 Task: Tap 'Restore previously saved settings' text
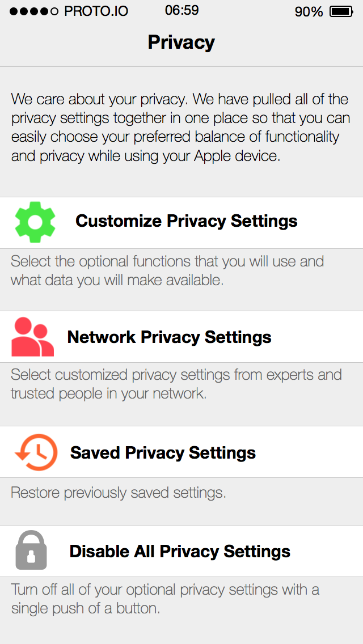pos(119,493)
